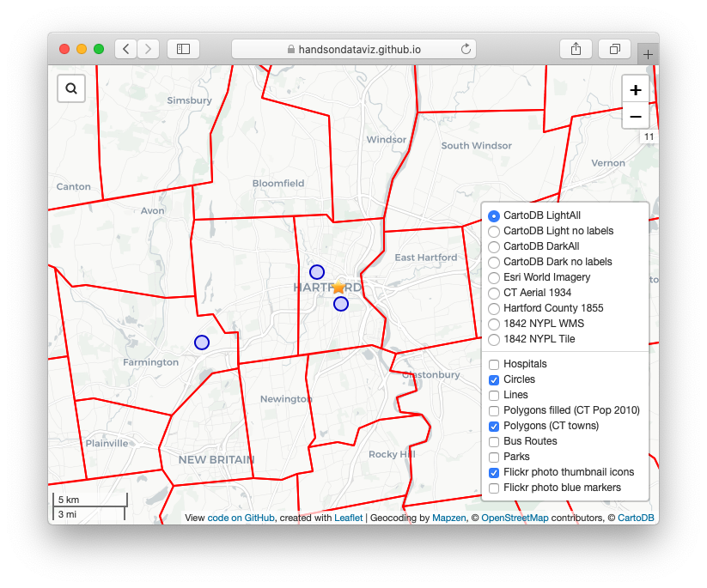Enable the Lines overlay checkbox
The width and height of the screenshot is (707, 588).
coord(494,395)
